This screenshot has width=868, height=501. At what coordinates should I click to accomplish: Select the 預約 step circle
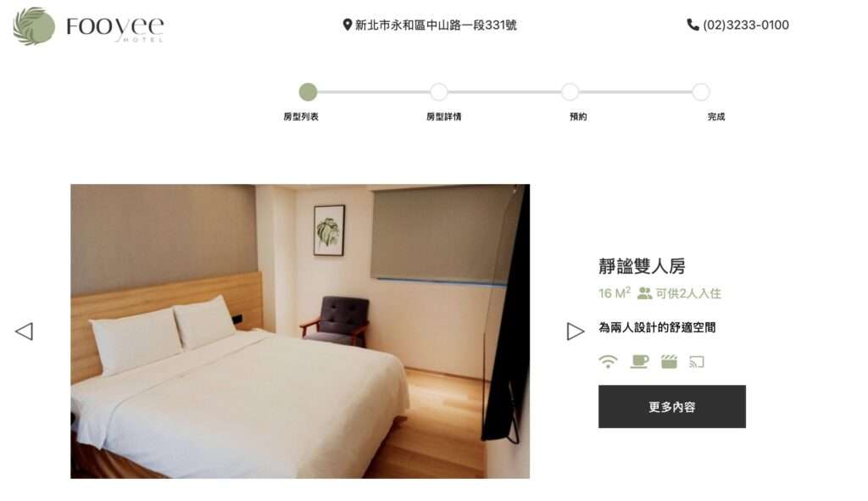click(x=570, y=92)
